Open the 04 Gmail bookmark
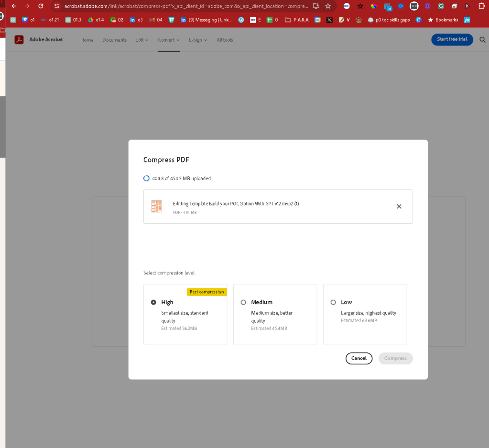The width and height of the screenshot is (489, 448). pyautogui.click(x=156, y=20)
